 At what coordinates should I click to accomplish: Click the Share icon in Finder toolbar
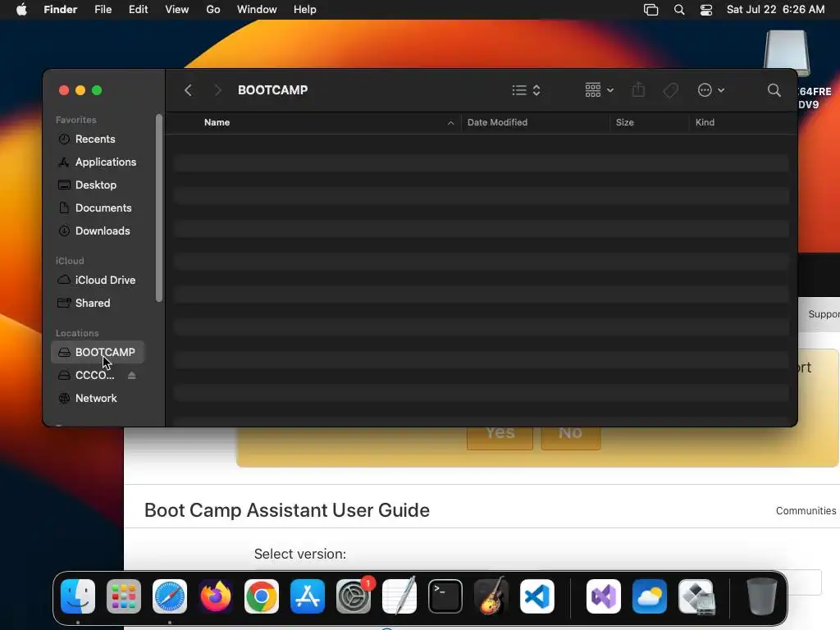638,90
